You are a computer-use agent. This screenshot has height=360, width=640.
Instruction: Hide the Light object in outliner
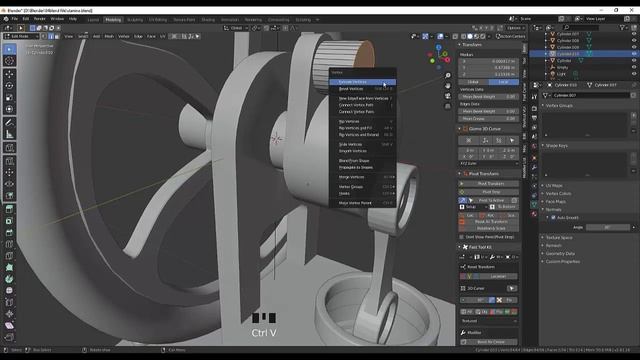634,74
